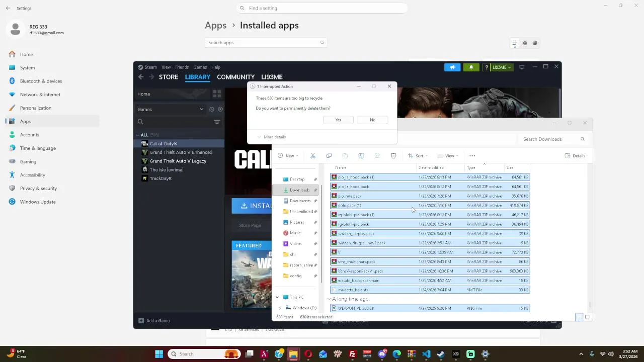The image size is (644, 362).
Task: Click Share icon in File Explorer toolbar
Action: [x=377, y=156]
